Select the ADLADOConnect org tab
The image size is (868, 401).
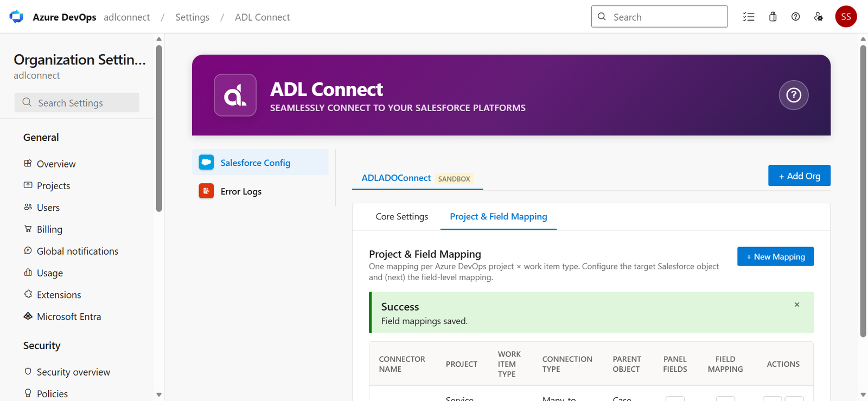[417, 178]
